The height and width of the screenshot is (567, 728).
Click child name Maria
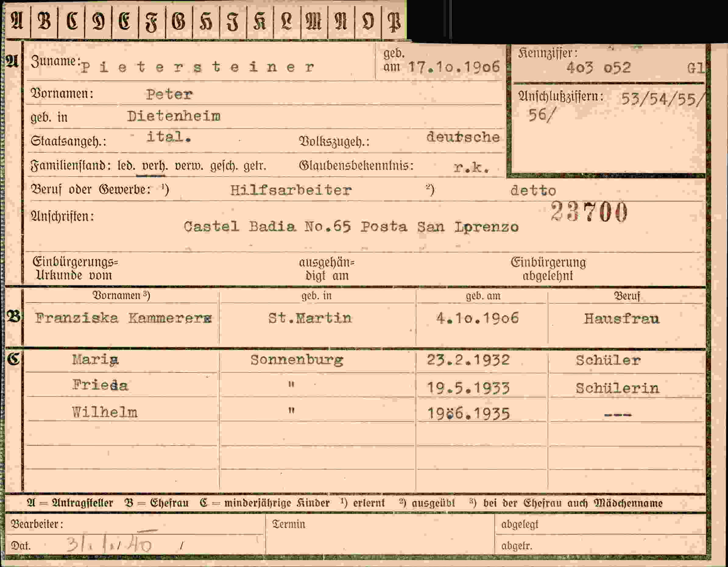point(95,360)
